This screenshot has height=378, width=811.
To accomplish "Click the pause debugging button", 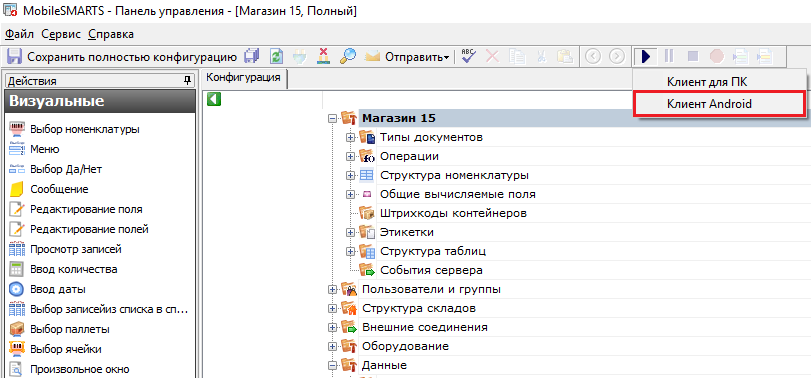I will (x=669, y=56).
